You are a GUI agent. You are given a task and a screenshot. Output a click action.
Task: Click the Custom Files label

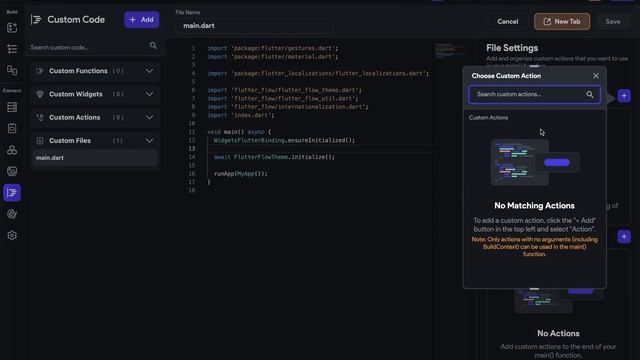pyautogui.click(x=70, y=141)
